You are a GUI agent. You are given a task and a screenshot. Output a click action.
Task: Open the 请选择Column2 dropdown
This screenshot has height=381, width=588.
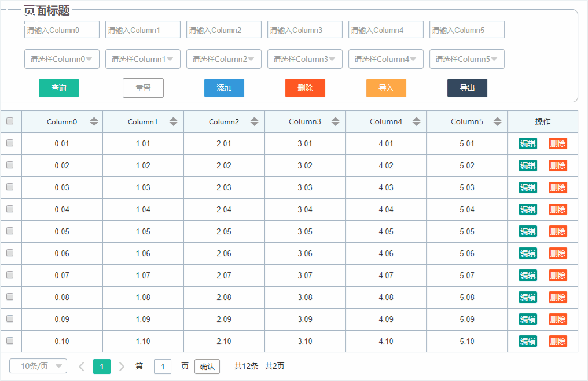(224, 59)
